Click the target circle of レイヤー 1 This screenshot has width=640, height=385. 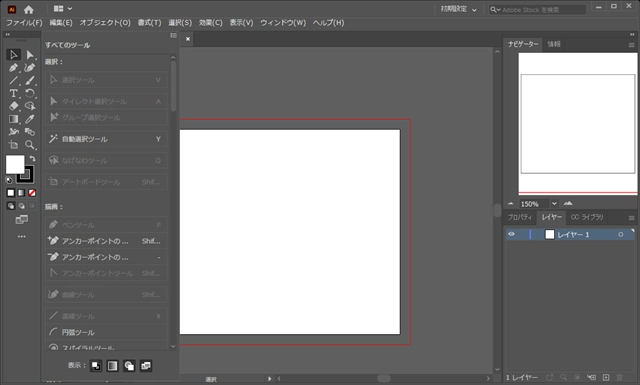(620, 234)
